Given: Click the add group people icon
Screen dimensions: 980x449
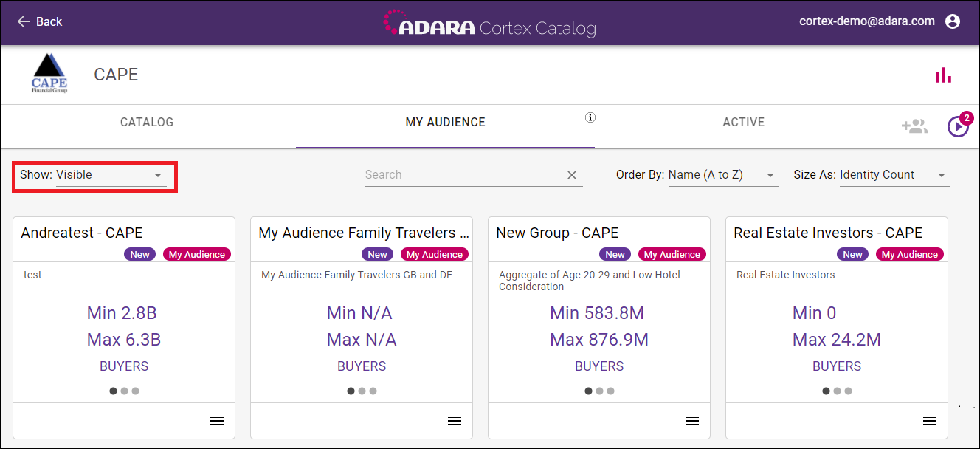Looking at the screenshot, I should (x=914, y=126).
